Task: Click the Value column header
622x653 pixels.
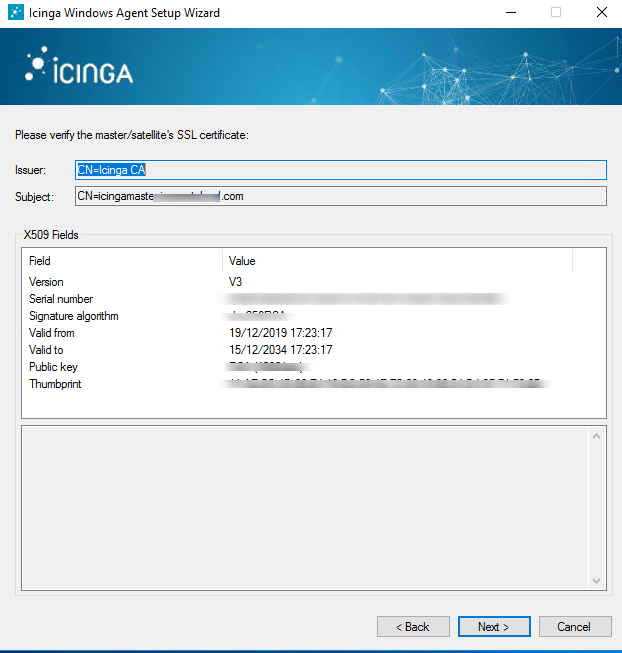Action: click(398, 261)
